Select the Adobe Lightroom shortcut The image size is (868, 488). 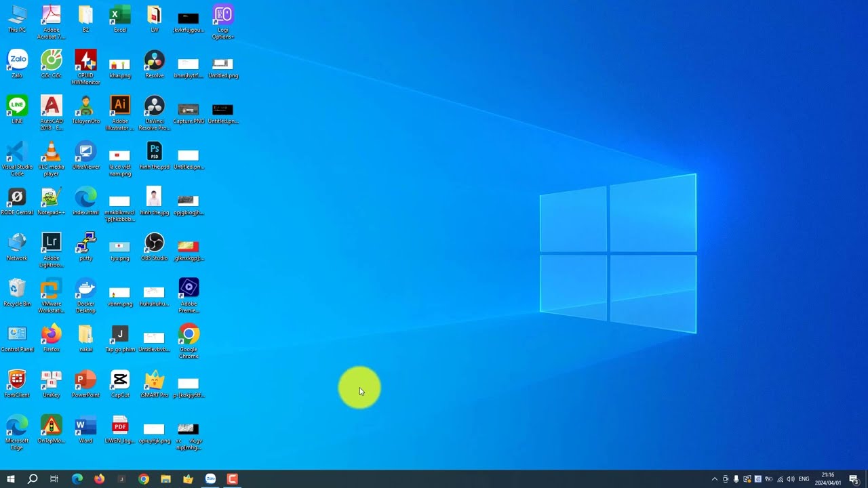pyautogui.click(x=52, y=250)
